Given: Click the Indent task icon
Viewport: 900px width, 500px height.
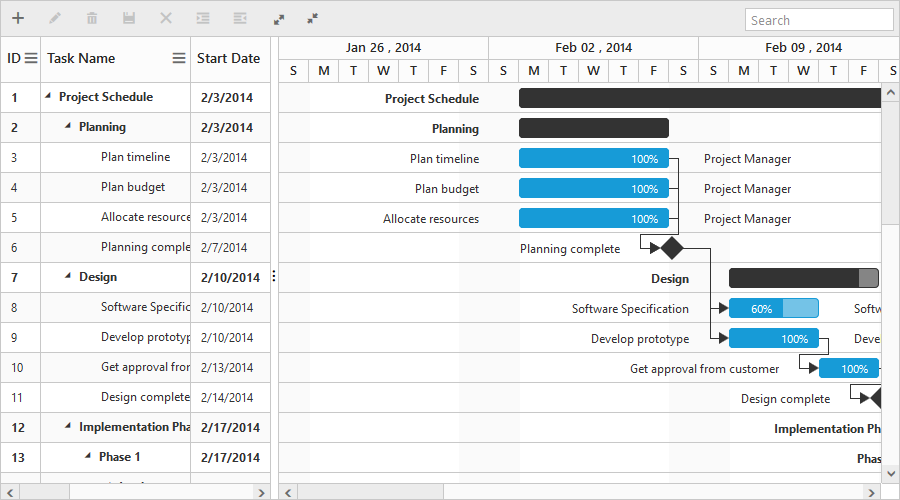Looking at the screenshot, I should (x=203, y=18).
